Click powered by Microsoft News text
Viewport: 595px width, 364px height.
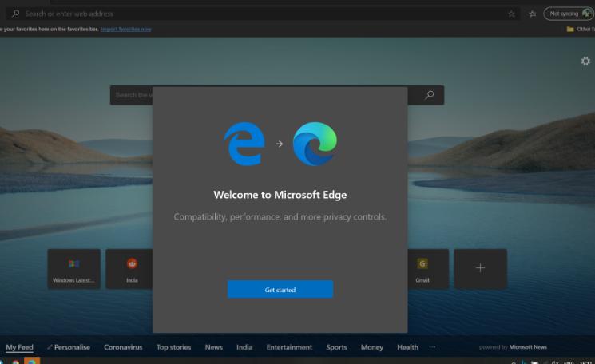513,347
